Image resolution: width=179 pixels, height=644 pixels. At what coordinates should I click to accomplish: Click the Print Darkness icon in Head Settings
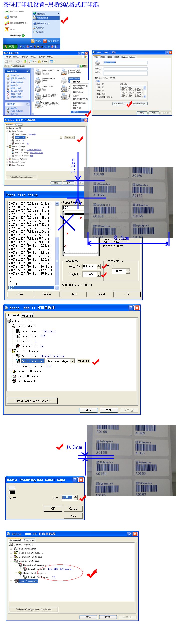click(x=25, y=577)
